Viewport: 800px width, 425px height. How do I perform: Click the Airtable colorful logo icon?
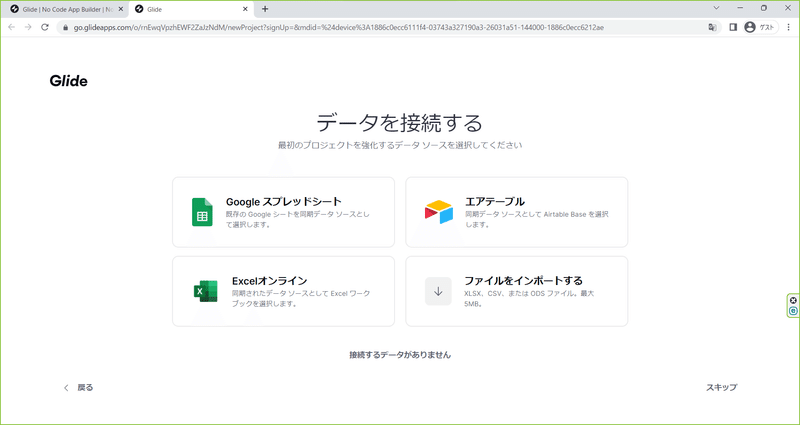(x=438, y=212)
